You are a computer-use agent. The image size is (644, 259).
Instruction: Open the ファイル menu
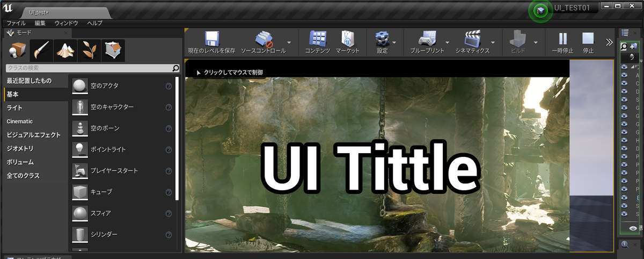pyautogui.click(x=16, y=23)
